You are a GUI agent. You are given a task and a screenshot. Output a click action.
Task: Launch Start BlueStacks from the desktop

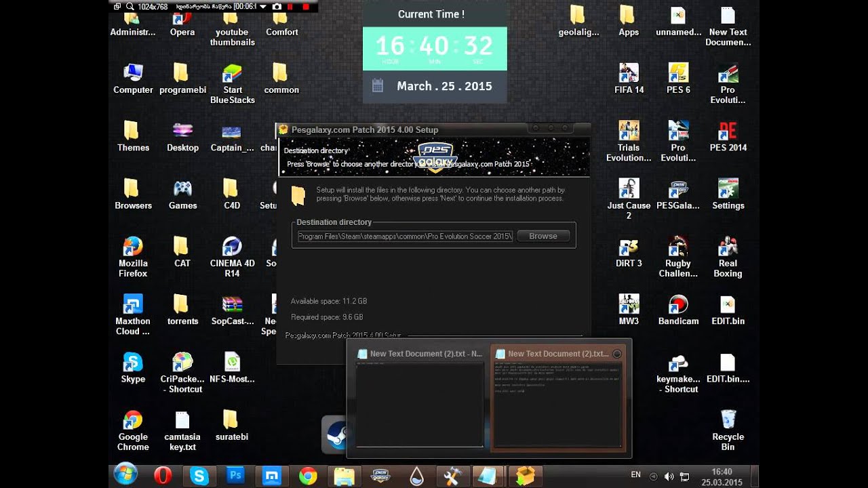[232, 84]
